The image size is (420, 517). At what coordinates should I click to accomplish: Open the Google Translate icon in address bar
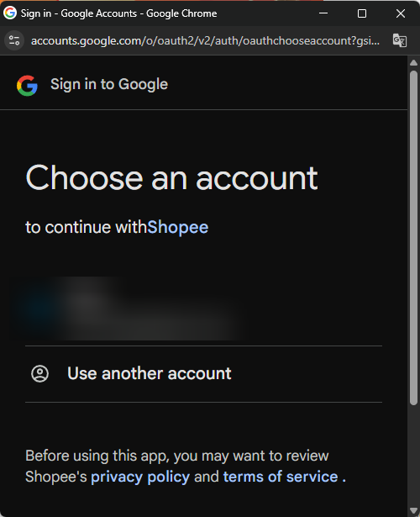click(x=400, y=40)
